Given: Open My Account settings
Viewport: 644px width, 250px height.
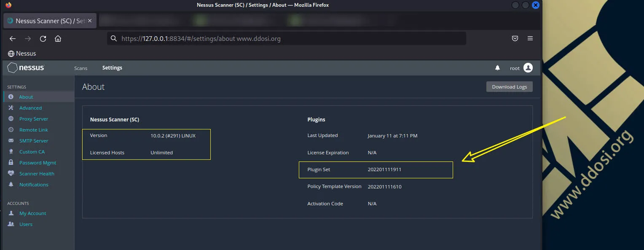Looking at the screenshot, I should [33, 213].
